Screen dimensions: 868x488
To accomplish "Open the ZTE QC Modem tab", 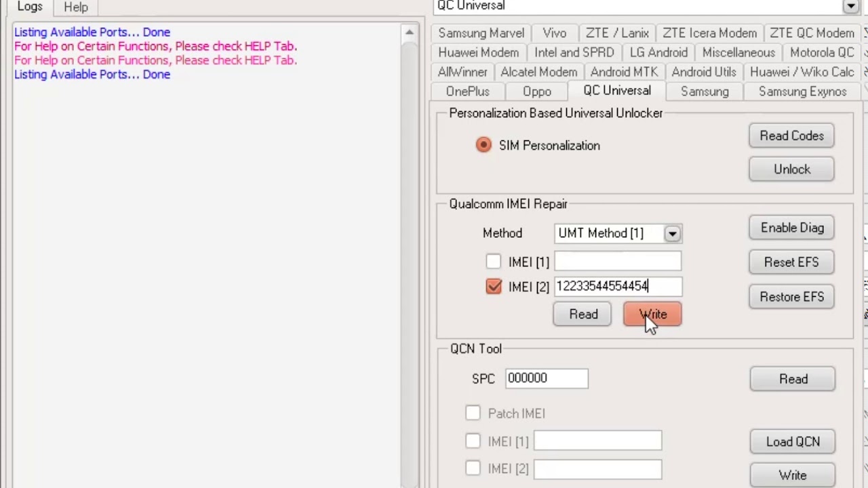I will click(x=812, y=33).
